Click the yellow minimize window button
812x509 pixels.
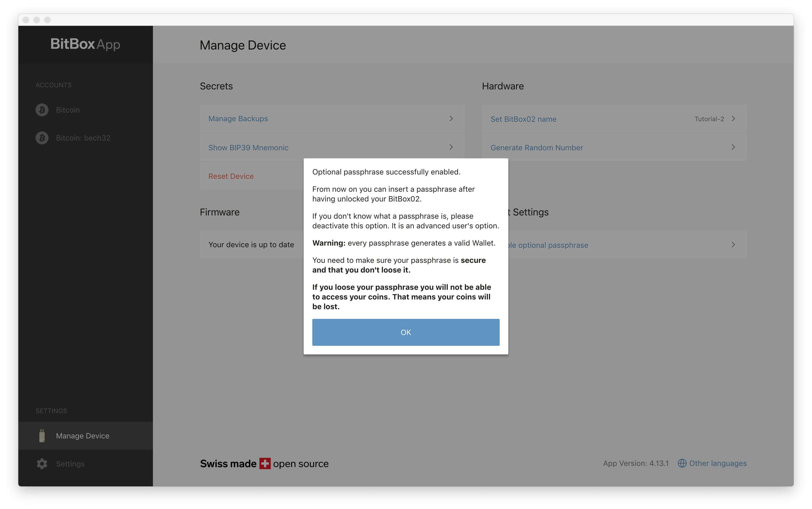tap(37, 20)
